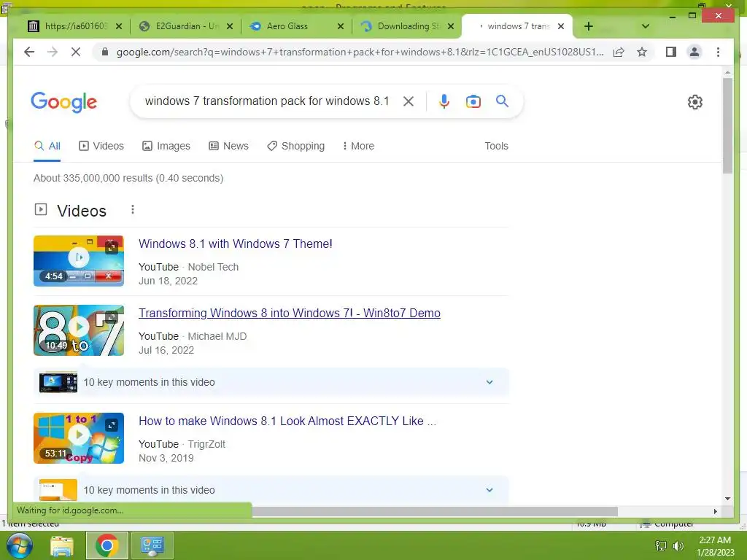Open a new tab
The height and width of the screenshot is (560, 747).
coord(589,26)
